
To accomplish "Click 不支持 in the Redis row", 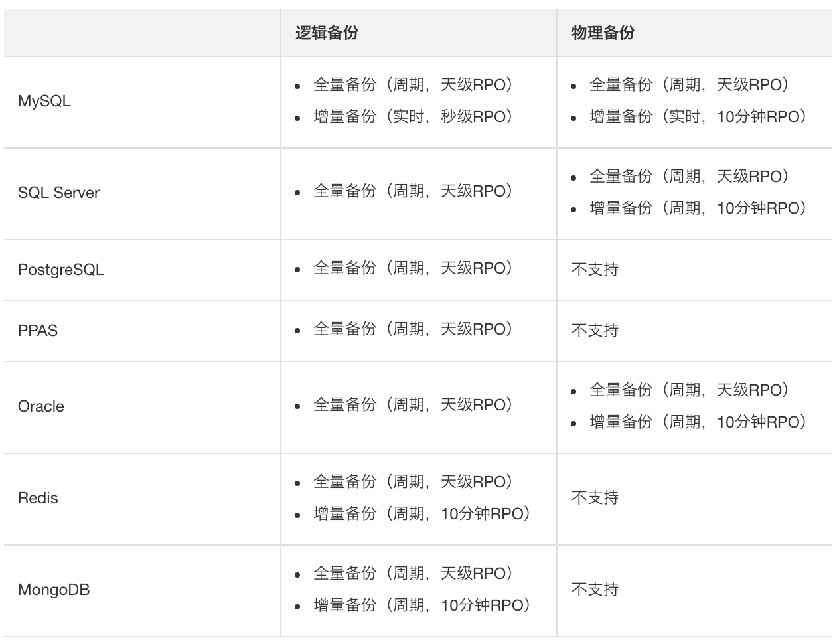I will (x=595, y=497).
